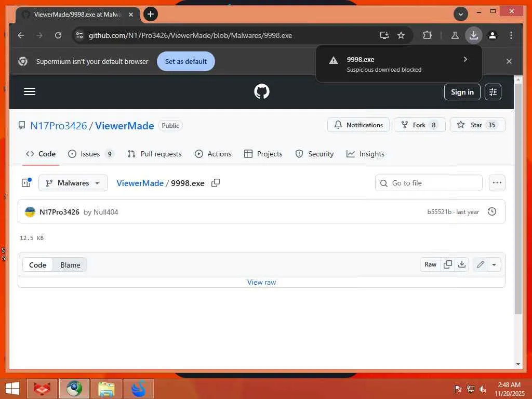View the file history clock icon
Image resolution: width=532 pixels, height=399 pixels.
click(491, 212)
